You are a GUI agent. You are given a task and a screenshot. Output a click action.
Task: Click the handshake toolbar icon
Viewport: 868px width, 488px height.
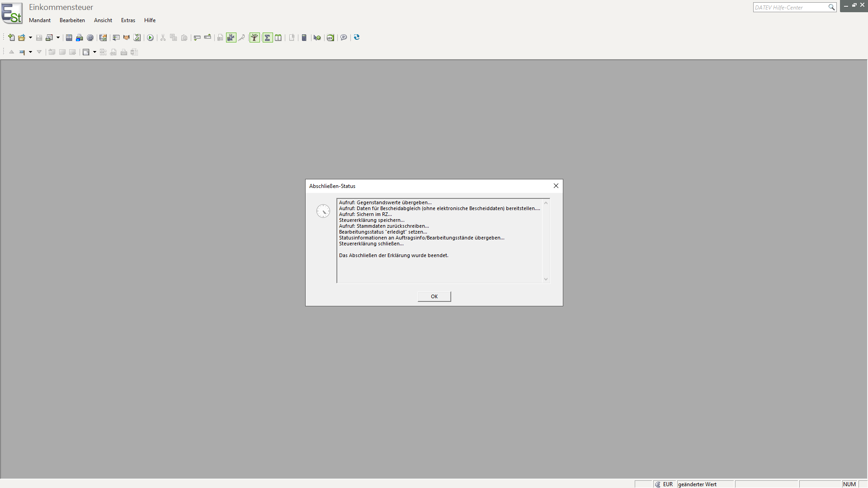coord(127,38)
